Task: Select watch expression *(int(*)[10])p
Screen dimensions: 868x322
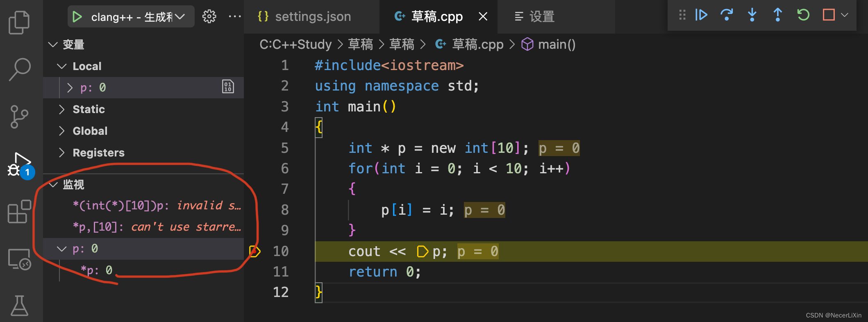Action: [143, 206]
